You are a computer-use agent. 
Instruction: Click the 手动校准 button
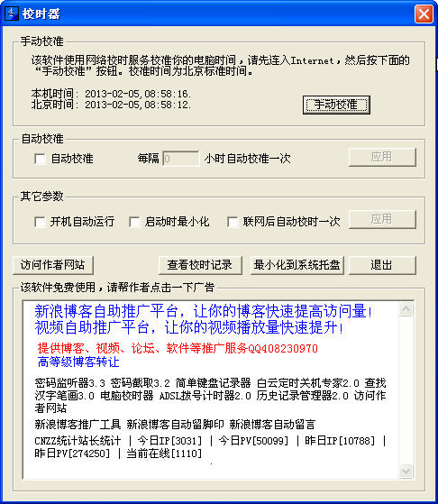336,105
